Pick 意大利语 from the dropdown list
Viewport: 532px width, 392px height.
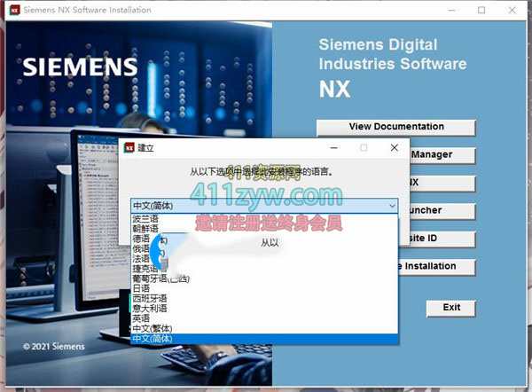(x=149, y=309)
